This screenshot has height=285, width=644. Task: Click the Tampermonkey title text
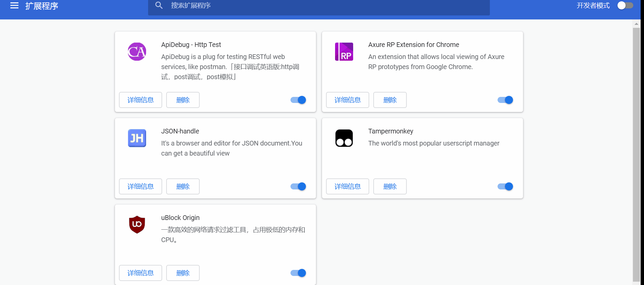(x=391, y=131)
